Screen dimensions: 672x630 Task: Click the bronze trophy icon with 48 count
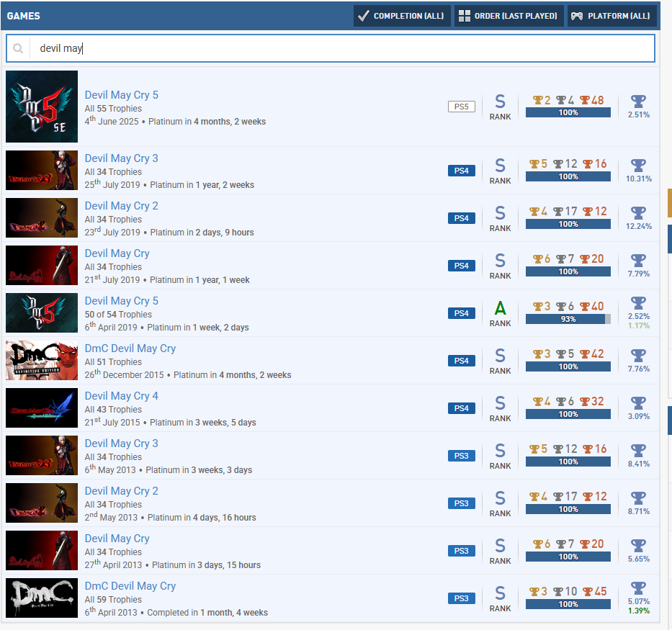(x=585, y=101)
